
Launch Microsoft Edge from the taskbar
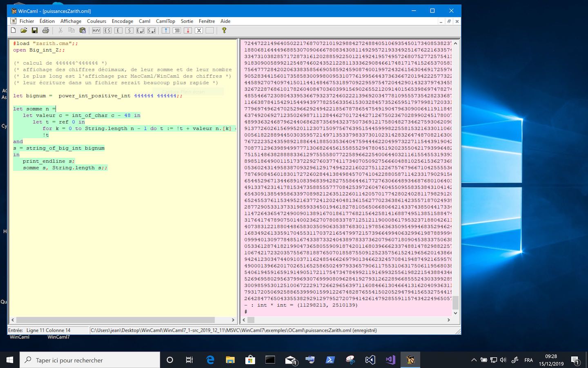[x=210, y=360]
